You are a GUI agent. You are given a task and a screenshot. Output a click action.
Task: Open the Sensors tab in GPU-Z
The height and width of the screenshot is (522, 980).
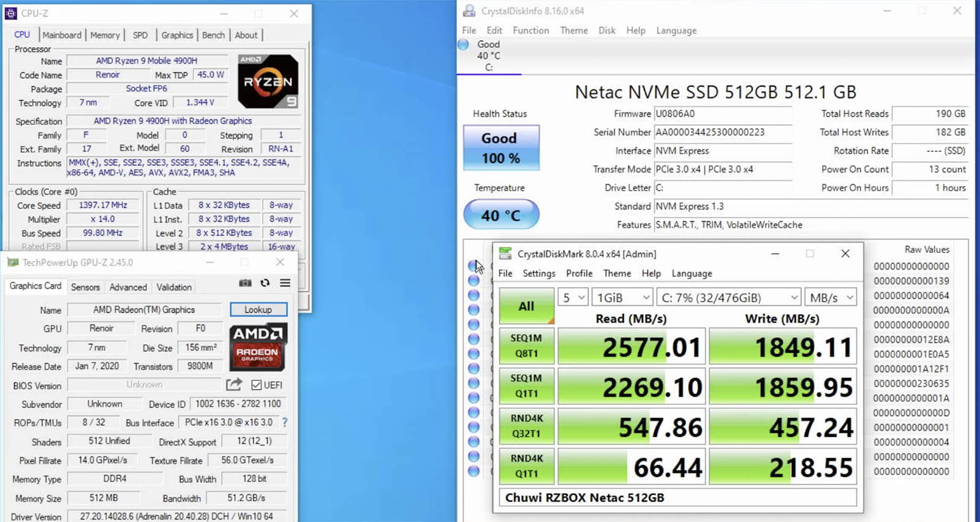pos(85,287)
